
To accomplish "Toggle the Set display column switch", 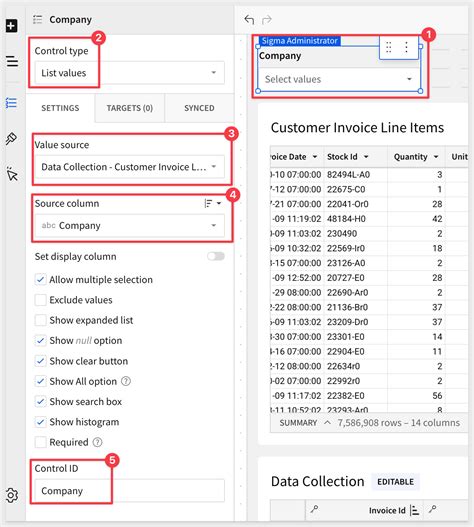I will (x=216, y=256).
